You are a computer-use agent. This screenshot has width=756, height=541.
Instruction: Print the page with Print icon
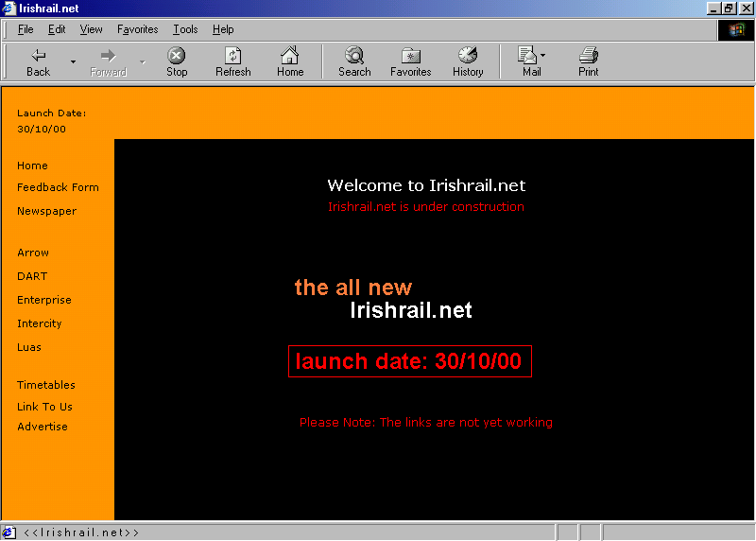tap(588, 61)
